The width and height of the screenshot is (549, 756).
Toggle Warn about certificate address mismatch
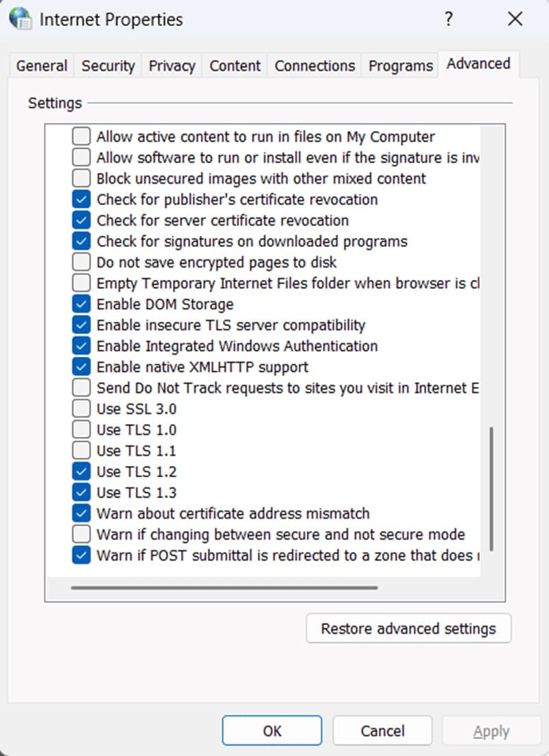tap(82, 513)
